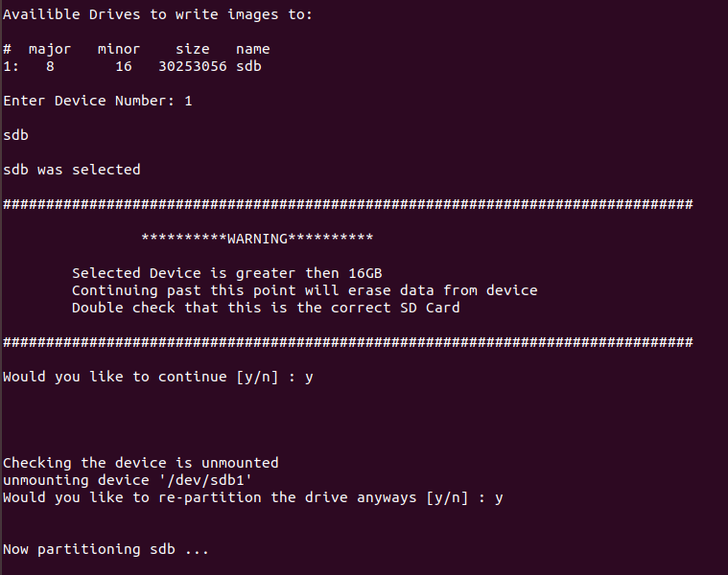Click the re-partition the drive prompt line

[253, 497]
